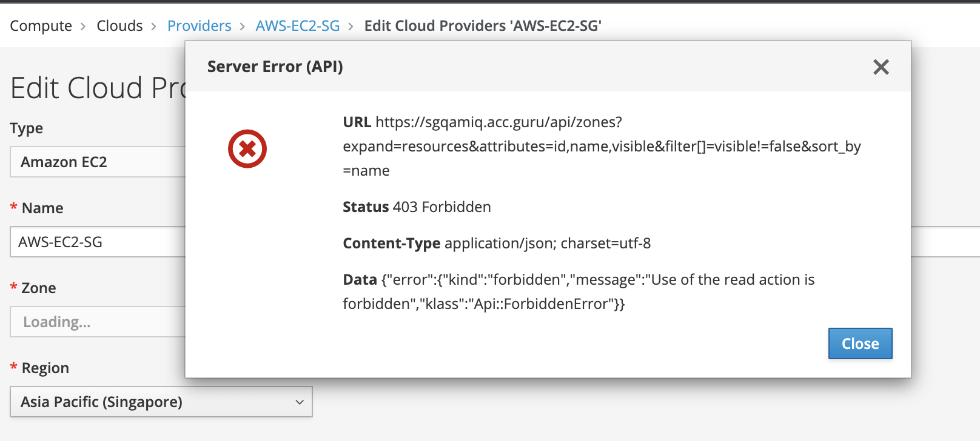Dismiss the Server Error dialog via X icon

[881, 67]
